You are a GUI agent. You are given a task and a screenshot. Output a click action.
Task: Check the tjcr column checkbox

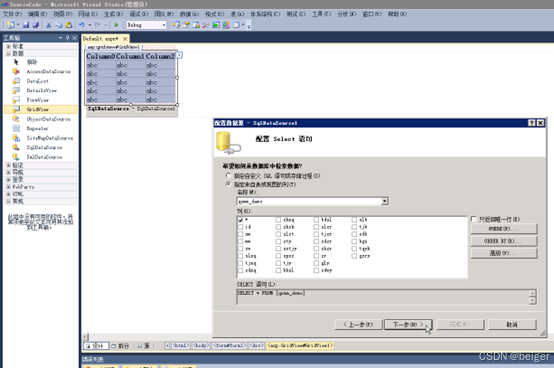316,234
